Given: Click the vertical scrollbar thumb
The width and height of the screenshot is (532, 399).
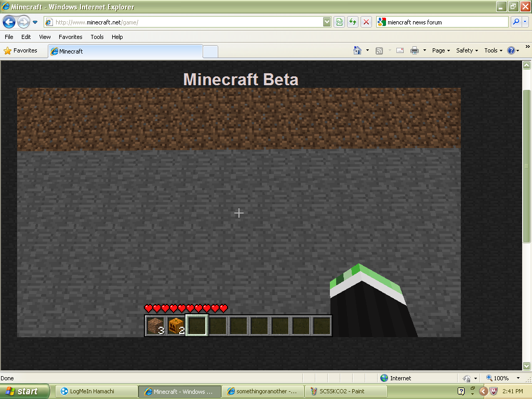Looking at the screenshot, I should pyautogui.click(x=527, y=166).
